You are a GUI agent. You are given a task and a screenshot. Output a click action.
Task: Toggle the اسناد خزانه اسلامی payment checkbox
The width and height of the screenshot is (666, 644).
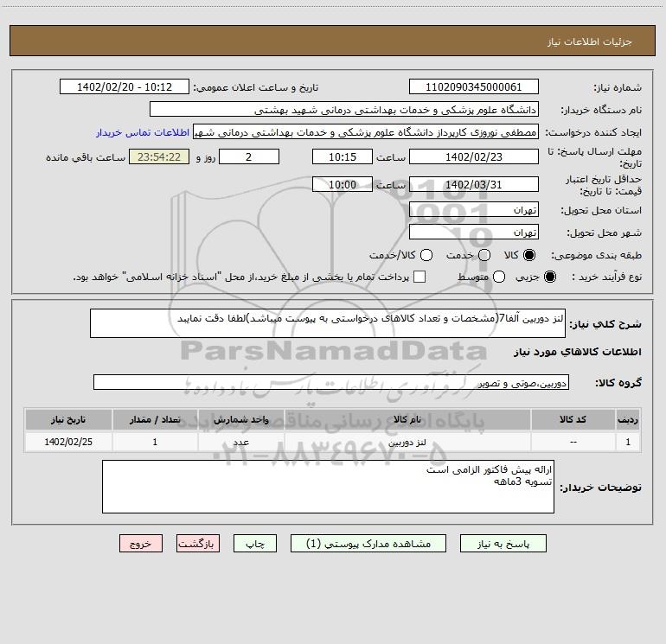pos(419,277)
